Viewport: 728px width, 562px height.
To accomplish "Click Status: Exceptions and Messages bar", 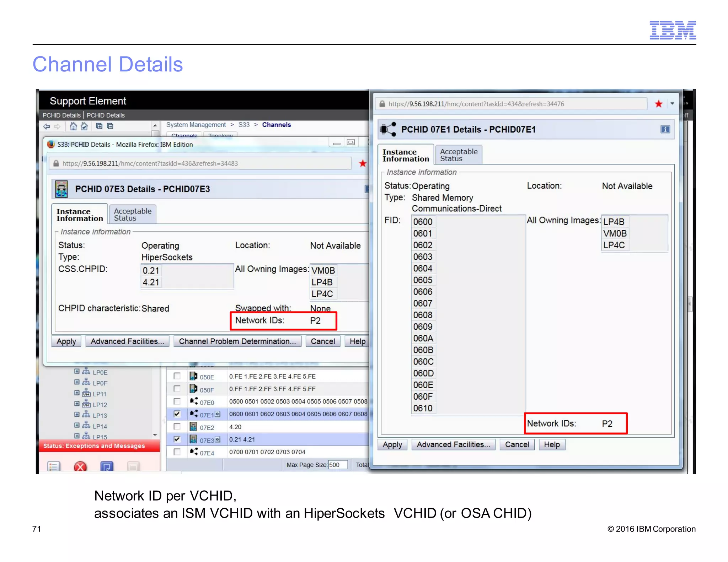I will (x=100, y=446).
